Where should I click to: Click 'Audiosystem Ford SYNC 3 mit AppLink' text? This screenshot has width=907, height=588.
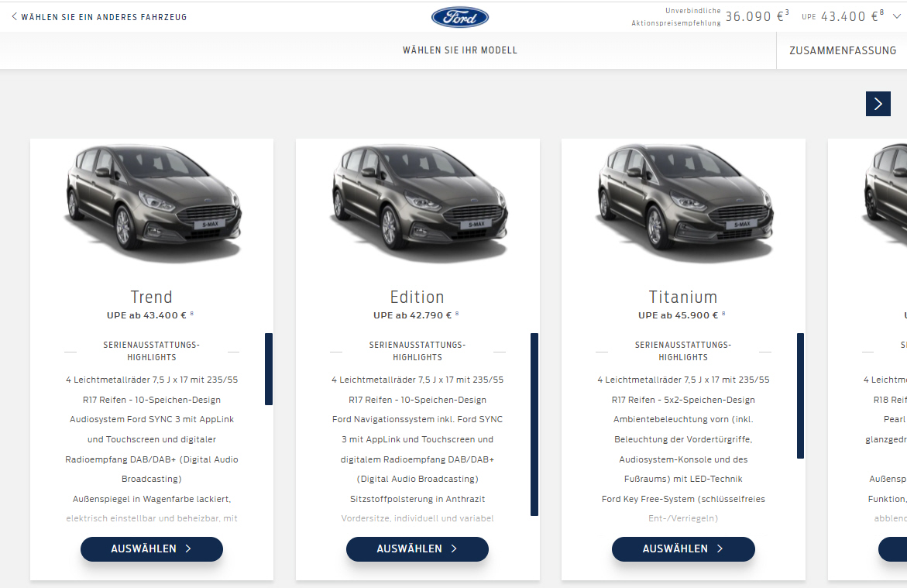click(x=152, y=419)
